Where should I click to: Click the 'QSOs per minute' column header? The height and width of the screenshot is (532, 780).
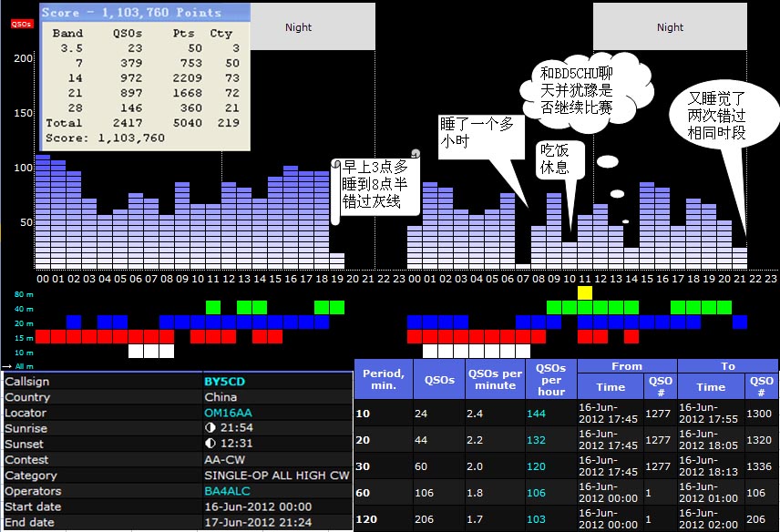[495, 380]
